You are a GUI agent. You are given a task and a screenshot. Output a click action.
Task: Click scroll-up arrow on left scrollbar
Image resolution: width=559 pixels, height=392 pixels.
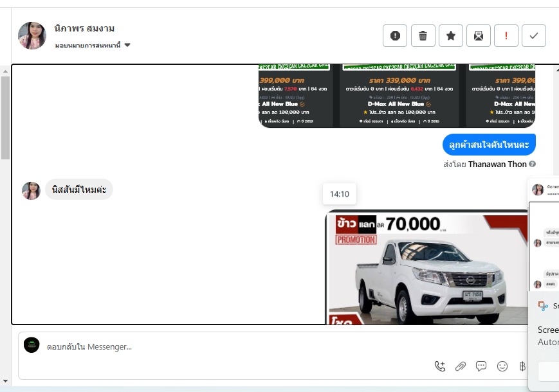click(5, 71)
